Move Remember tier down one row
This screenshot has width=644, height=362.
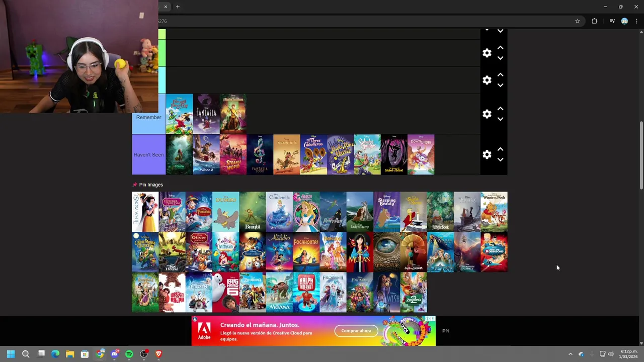[500, 119]
